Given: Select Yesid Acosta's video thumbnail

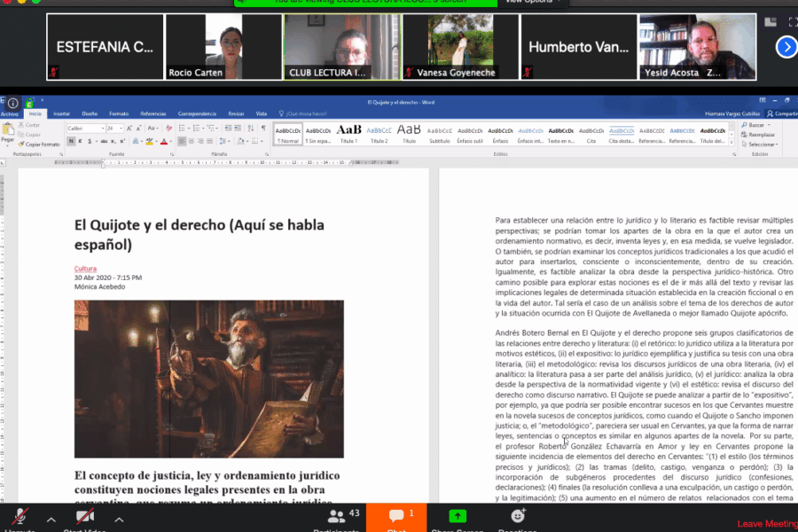Looking at the screenshot, I should click(x=697, y=46).
